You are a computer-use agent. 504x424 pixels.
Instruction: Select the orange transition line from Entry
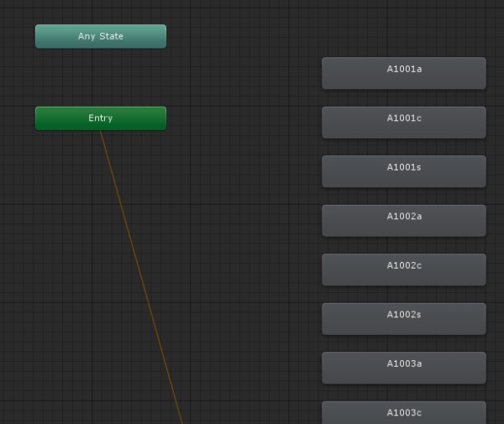pyautogui.click(x=141, y=277)
